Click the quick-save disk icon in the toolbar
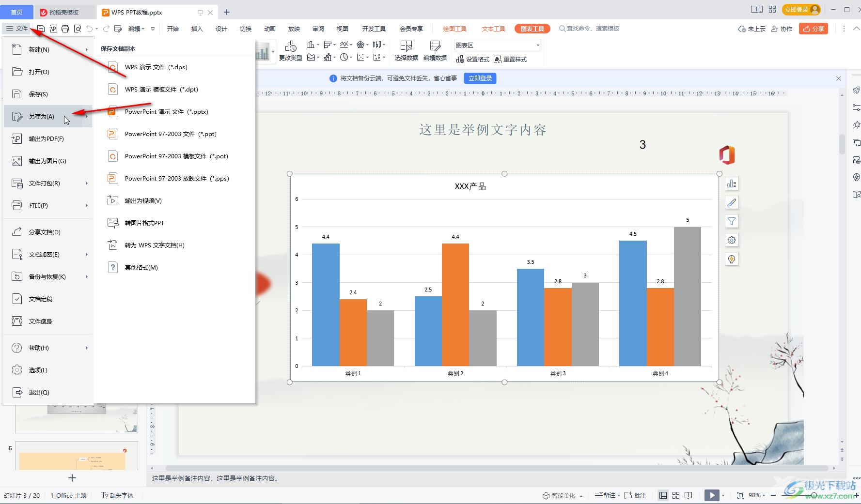The image size is (861, 504). click(x=41, y=29)
